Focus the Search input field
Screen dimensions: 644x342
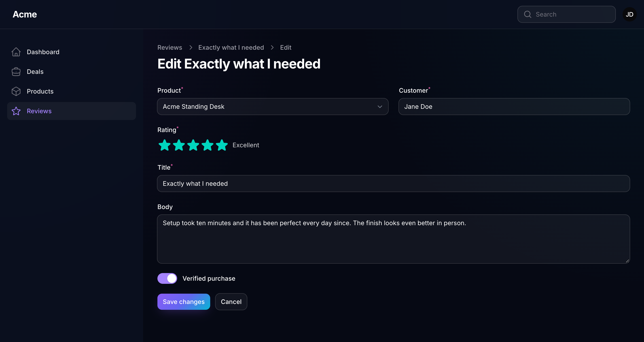point(566,14)
